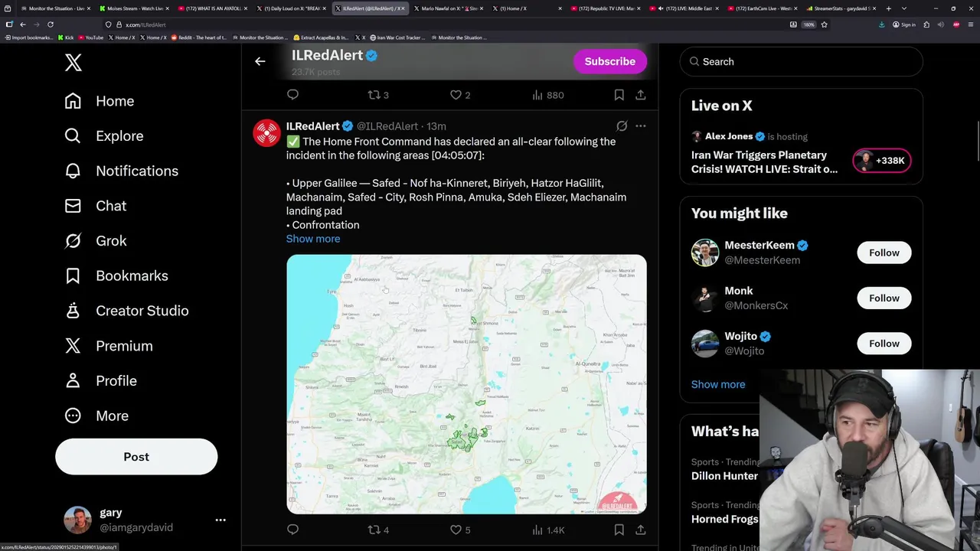Go to Home in X sidebar
Screen dimensions: 980x551
tap(100, 101)
